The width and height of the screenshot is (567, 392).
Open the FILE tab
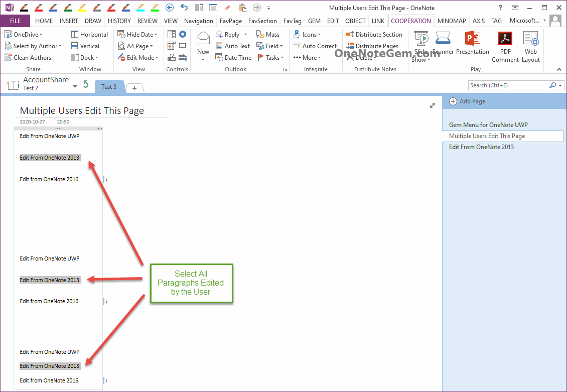coord(15,21)
